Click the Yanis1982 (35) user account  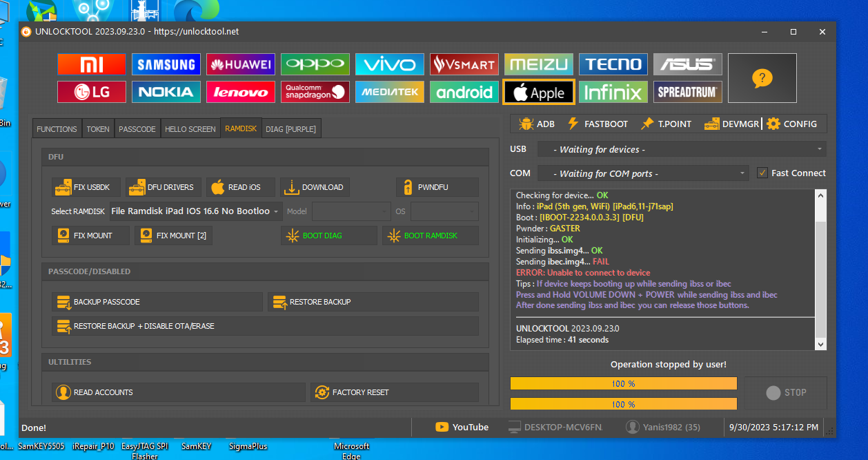(662, 428)
